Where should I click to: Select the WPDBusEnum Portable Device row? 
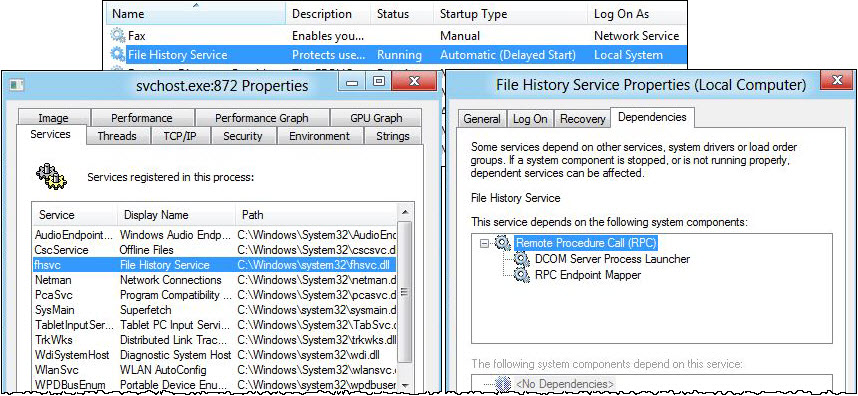[x=214, y=385]
